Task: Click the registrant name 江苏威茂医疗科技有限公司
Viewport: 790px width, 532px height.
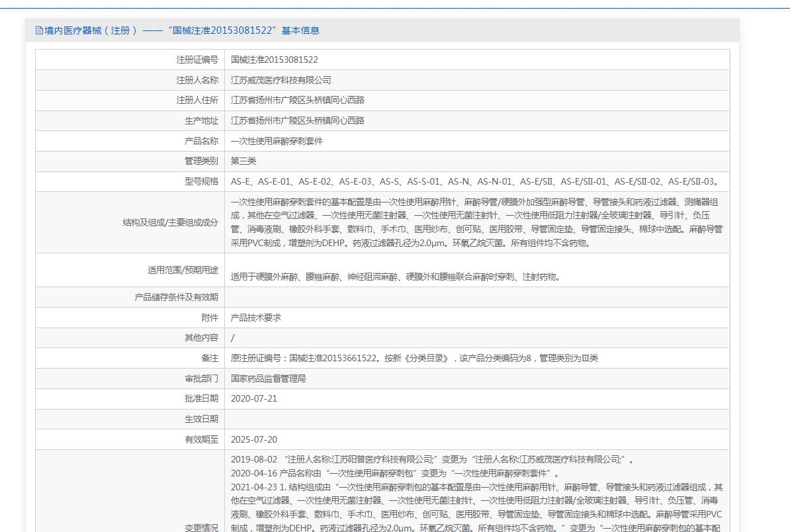Action: (x=281, y=80)
